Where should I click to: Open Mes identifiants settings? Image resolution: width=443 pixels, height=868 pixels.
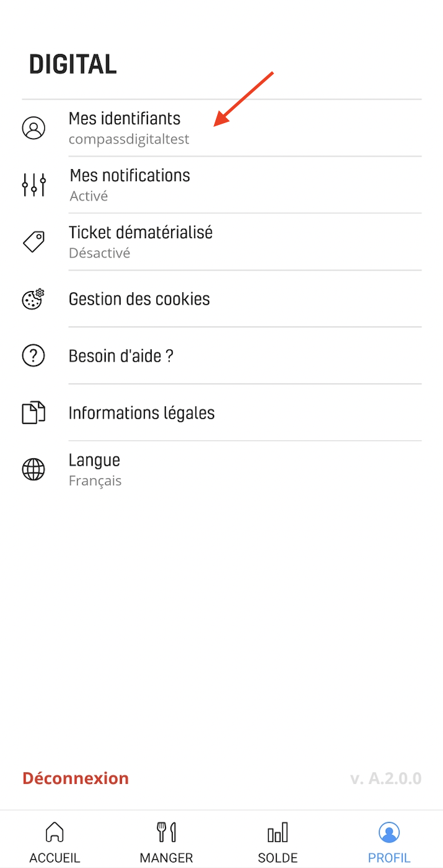point(222,128)
